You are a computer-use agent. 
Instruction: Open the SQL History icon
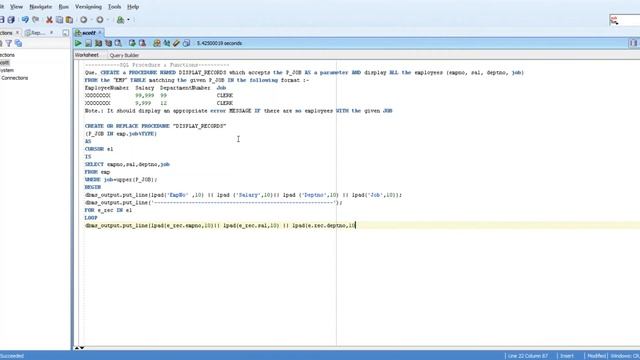(187, 43)
